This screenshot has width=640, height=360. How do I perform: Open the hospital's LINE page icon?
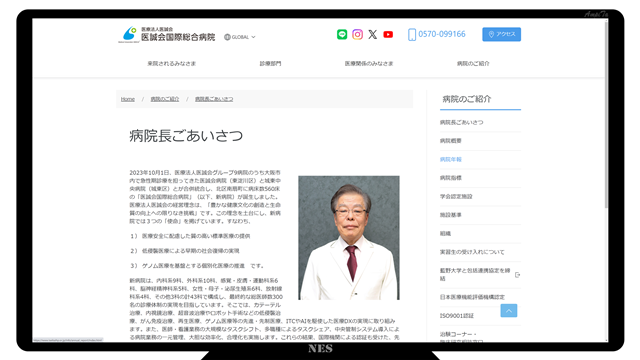(x=342, y=34)
